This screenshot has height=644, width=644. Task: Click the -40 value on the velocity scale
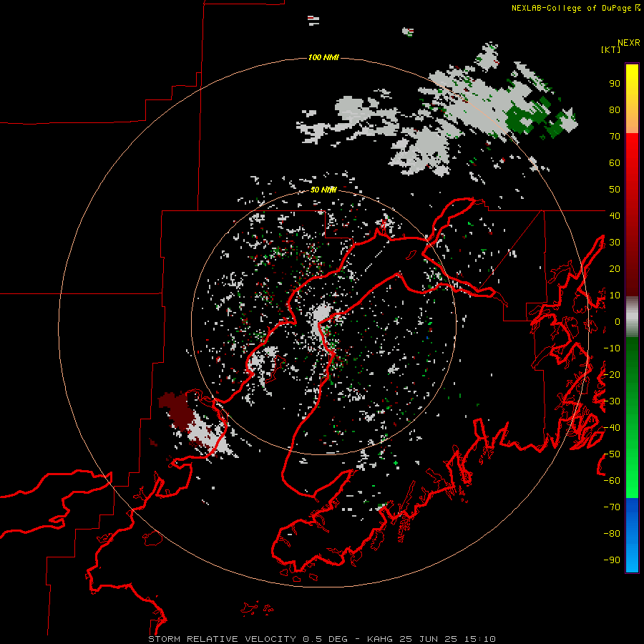pyautogui.click(x=612, y=428)
